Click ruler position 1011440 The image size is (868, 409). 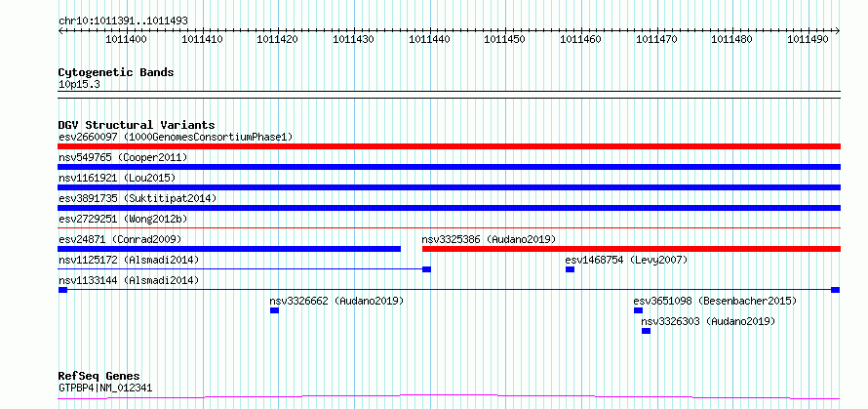tap(429, 39)
